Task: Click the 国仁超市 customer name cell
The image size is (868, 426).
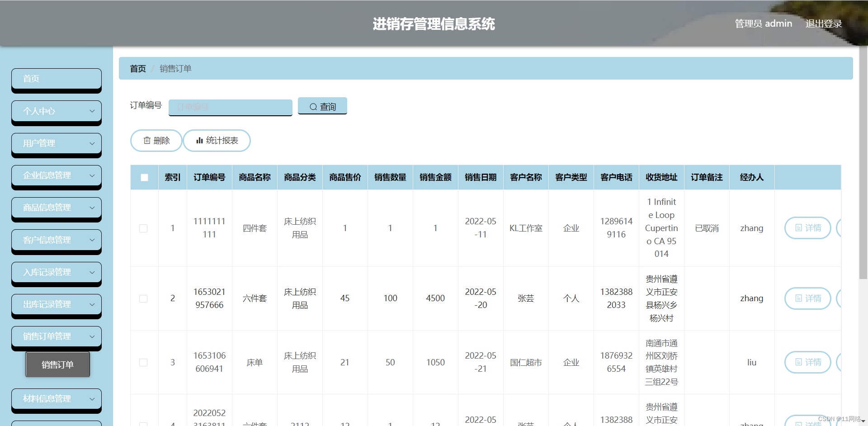Action: pyautogui.click(x=526, y=363)
